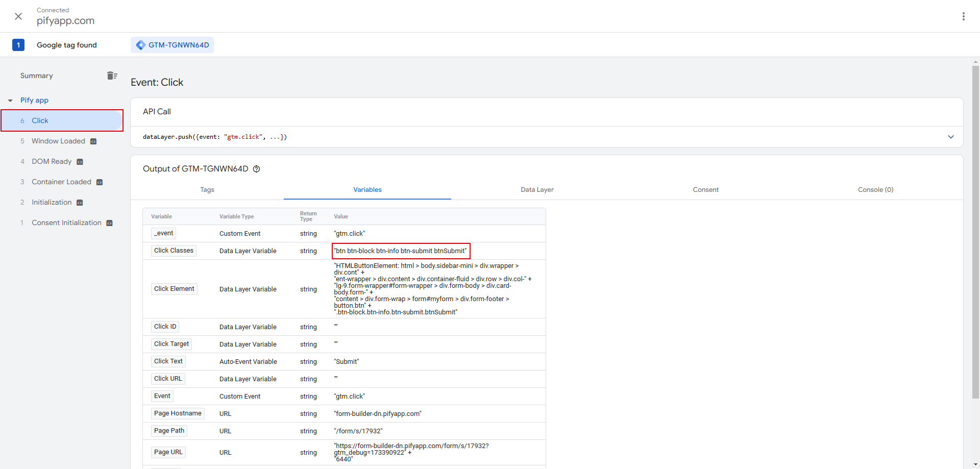980x469 pixels.
Task: Click the Page URL value starting with https://form-builder-dn
Action: pos(411,453)
